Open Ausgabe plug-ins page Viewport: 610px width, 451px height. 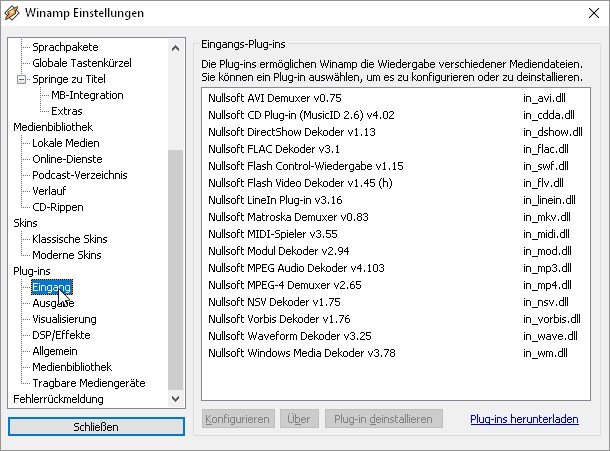point(53,303)
